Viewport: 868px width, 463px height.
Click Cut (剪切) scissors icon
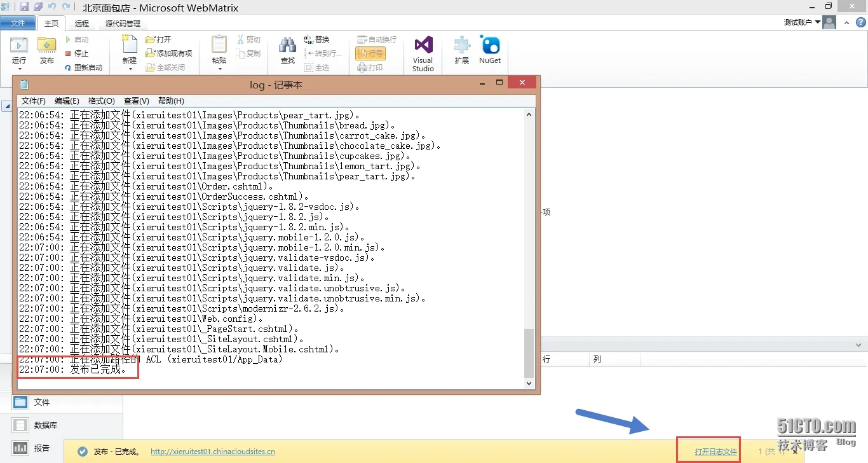[x=249, y=39]
